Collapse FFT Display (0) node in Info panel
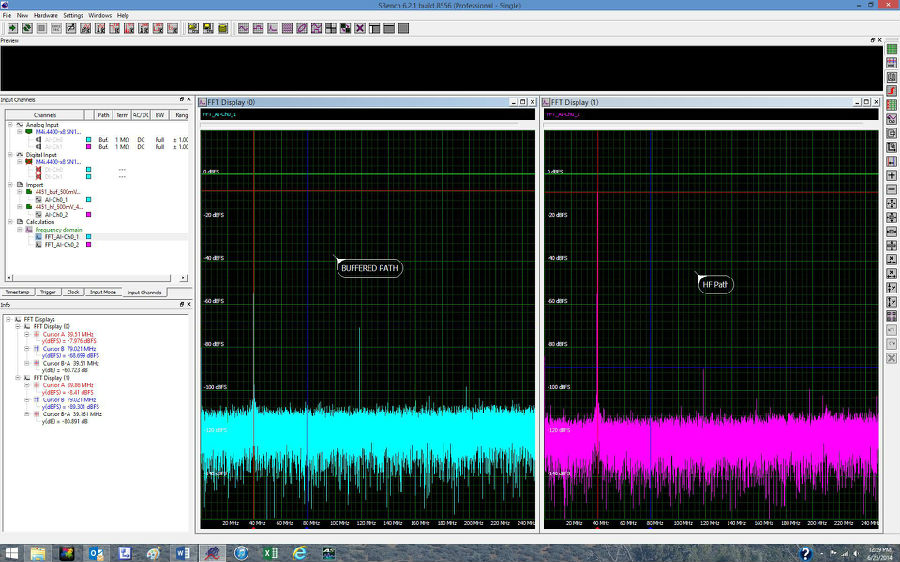Screen dimensions: 900x562 (x=18, y=327)
